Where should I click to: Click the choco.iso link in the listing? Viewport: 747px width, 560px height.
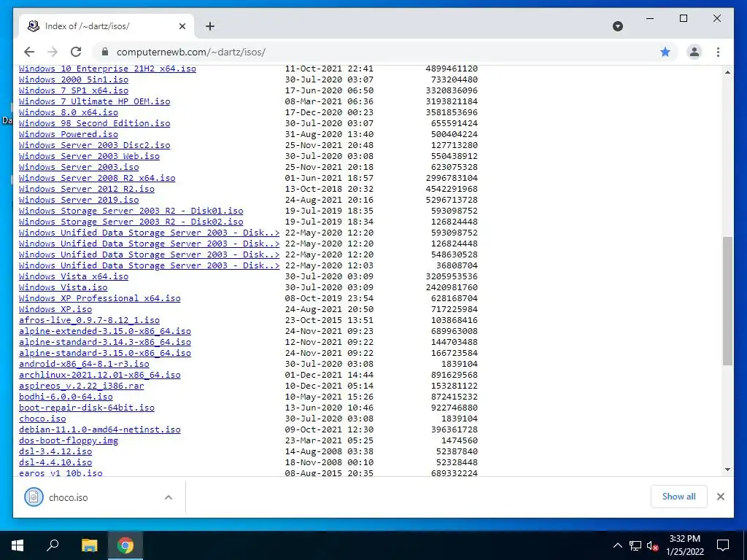(x=42, y=419)
